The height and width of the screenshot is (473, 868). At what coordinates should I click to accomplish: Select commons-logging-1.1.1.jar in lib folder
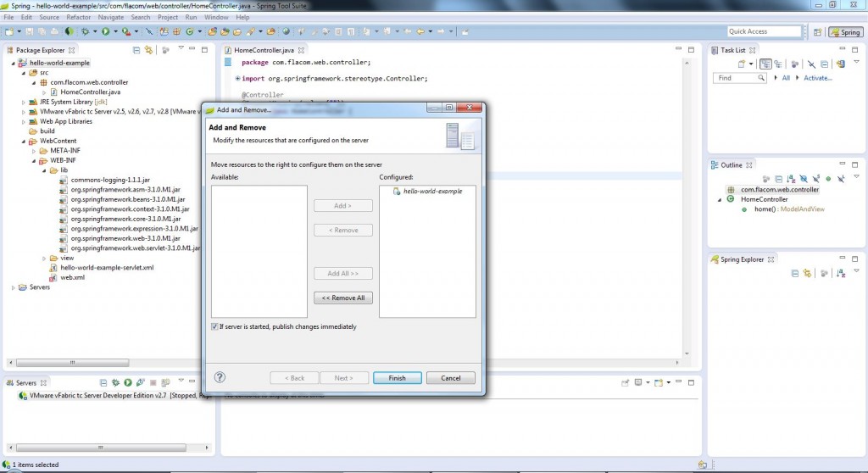pos(104,180)
